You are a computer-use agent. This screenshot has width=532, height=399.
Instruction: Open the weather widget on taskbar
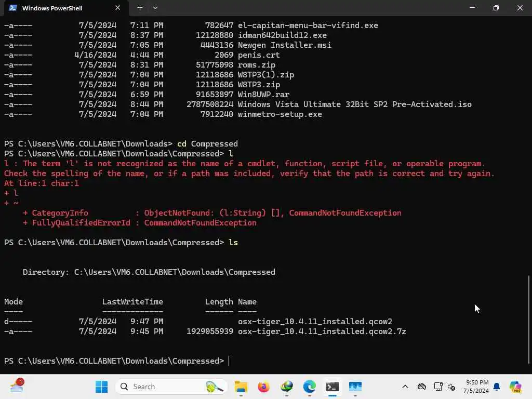click(17, 386)
